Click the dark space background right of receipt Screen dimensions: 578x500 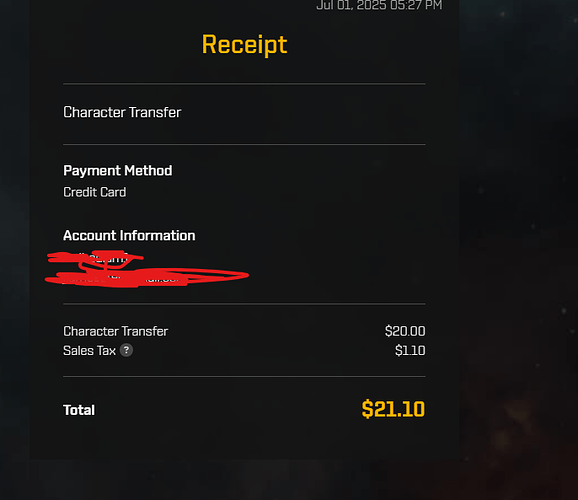click(x=518, y=221)
